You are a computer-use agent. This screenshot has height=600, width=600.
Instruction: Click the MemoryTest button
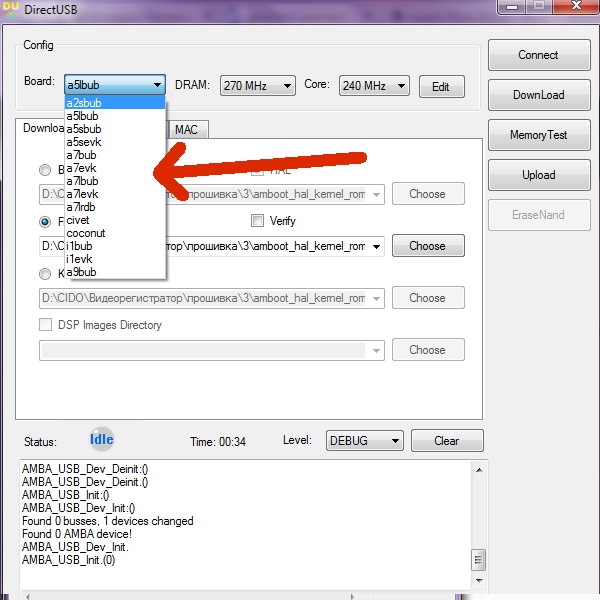[538, 135]
